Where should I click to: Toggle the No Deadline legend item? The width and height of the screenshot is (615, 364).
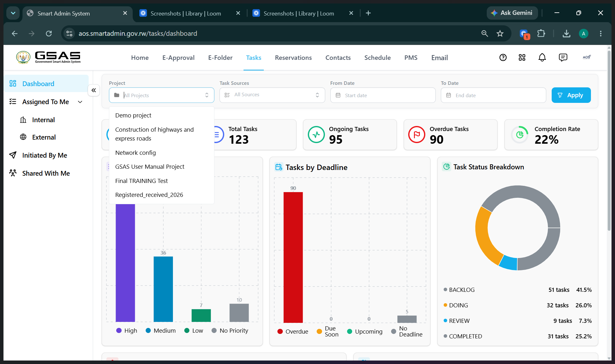407,331
